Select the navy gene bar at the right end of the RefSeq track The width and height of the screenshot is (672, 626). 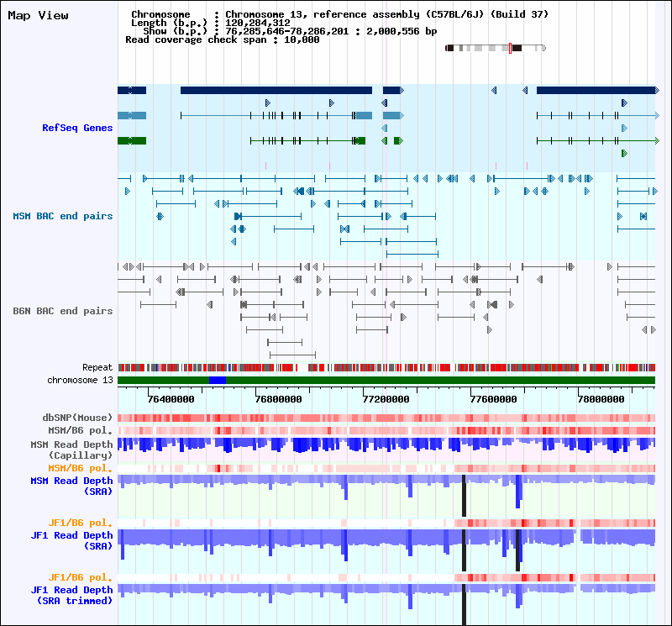click(598, 91)
